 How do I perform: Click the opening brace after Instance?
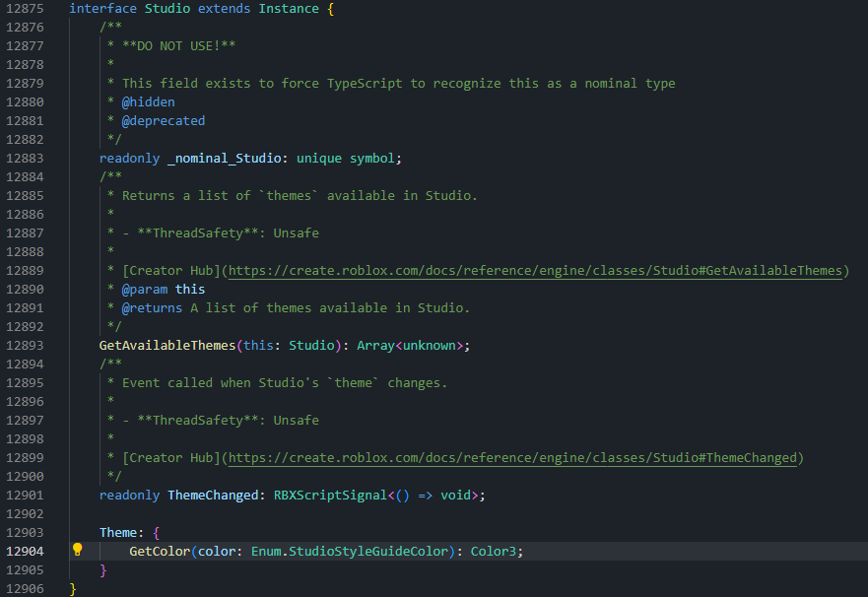330,9
